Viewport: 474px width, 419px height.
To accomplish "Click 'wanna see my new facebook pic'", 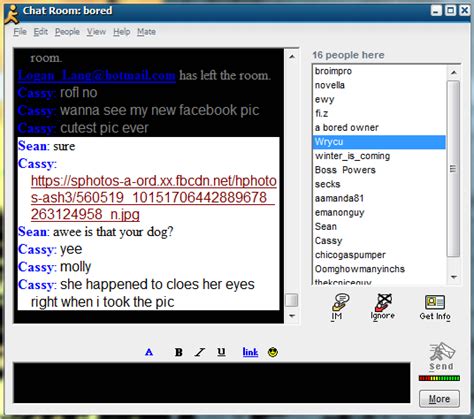I will (160, 110).
